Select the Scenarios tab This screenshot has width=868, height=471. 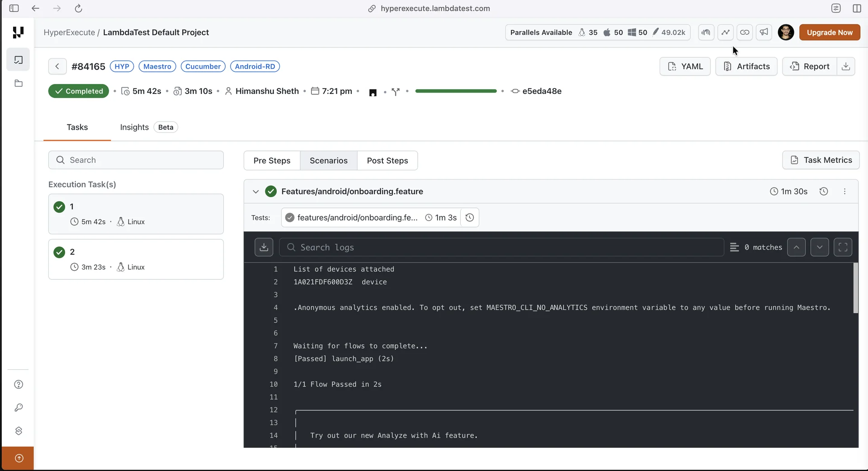[x=329, y=160]
